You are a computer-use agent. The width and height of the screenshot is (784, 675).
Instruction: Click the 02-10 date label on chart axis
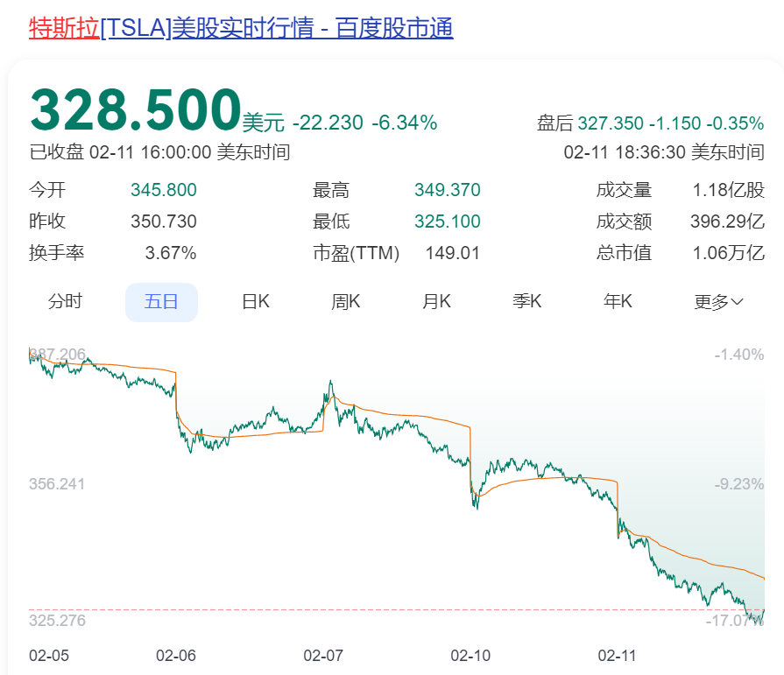pyautogui.click(x=470, y=655)
